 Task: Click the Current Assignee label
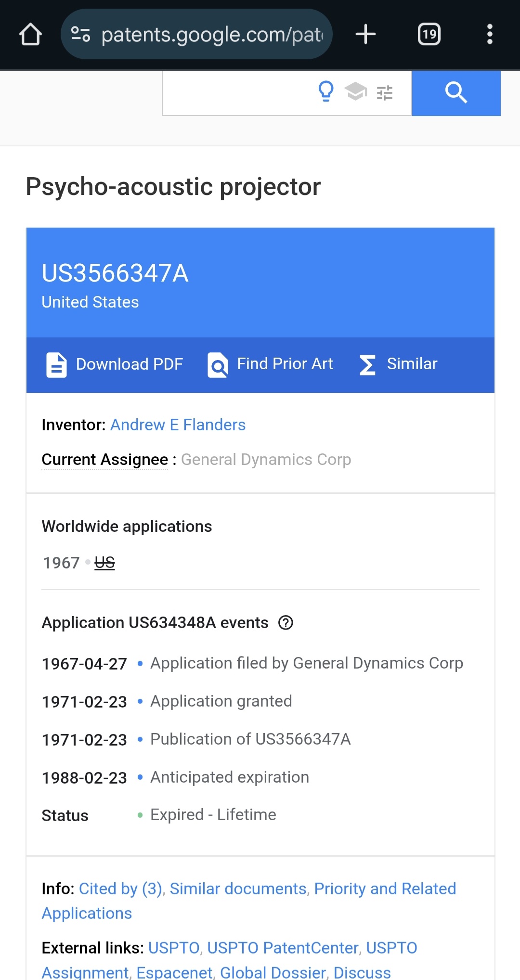pyautogui.click(x=105, y=460)
